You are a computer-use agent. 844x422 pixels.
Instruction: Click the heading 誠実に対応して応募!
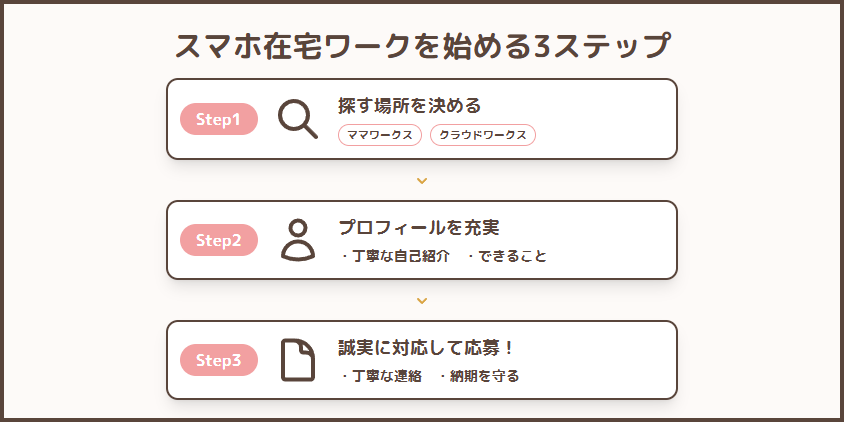[x=426, y=348]
